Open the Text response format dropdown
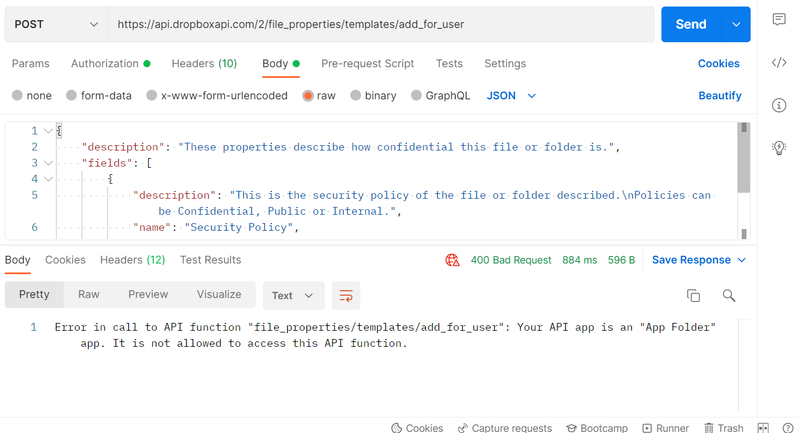This screenshot has height=433, width=800. (293, 295)
